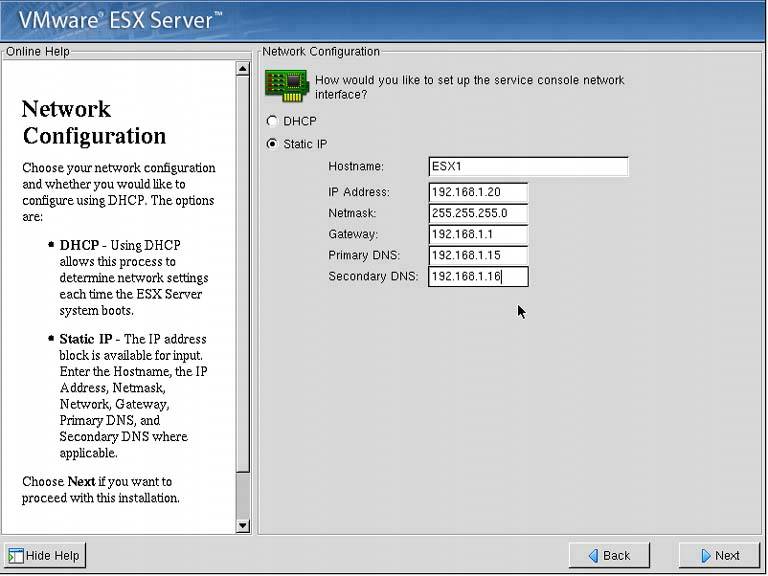Click the help panel scroll up arrow

(242, 69)
